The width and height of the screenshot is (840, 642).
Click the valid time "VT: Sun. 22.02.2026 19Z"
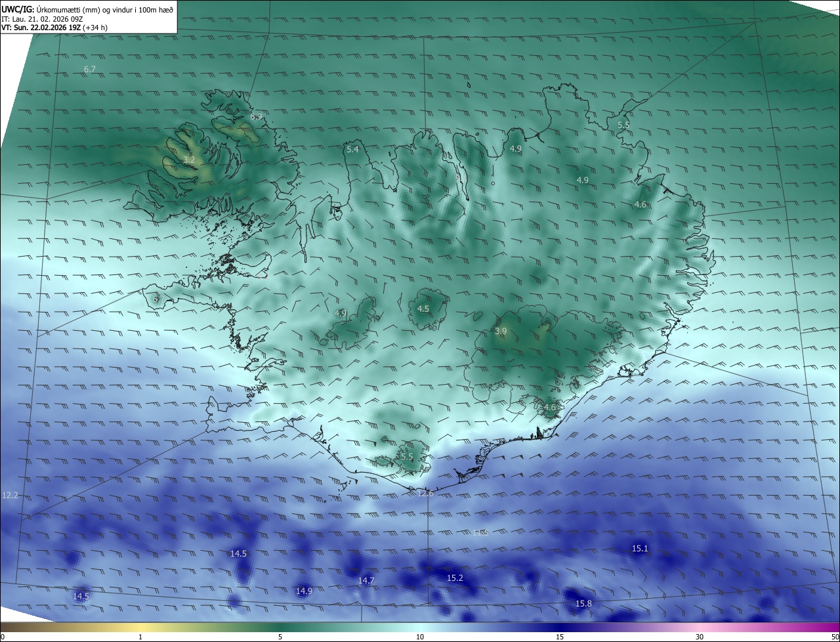tap(41, 28)
